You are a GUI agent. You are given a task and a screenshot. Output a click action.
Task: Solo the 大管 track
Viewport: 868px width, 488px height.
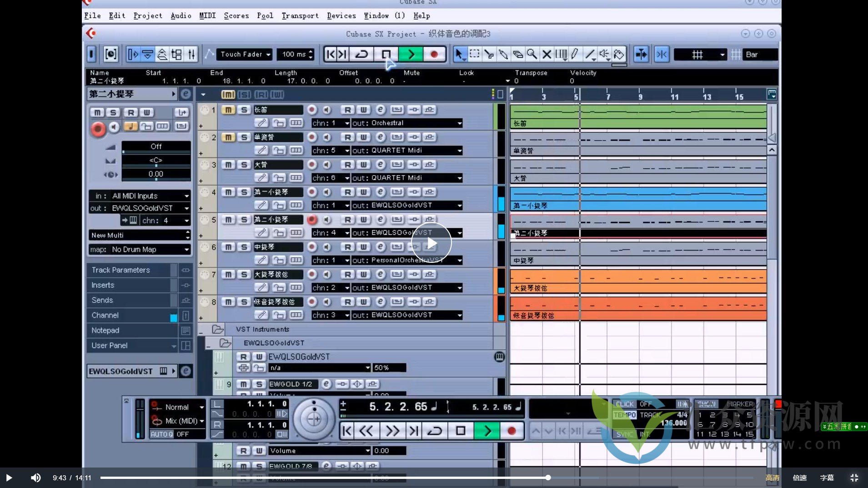244,165
